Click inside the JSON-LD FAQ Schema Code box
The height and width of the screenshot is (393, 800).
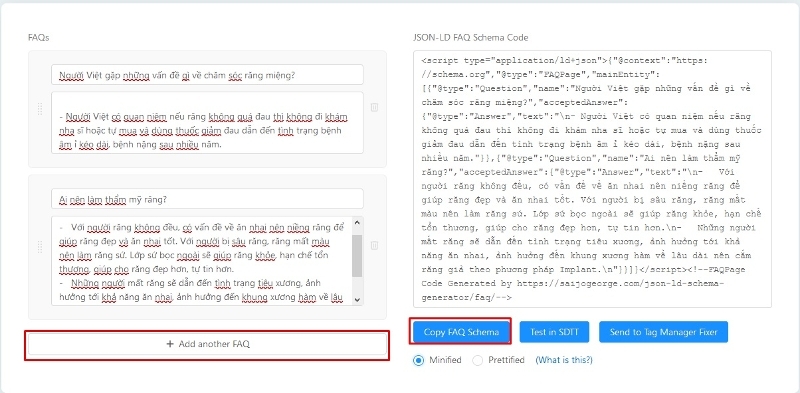592,179
